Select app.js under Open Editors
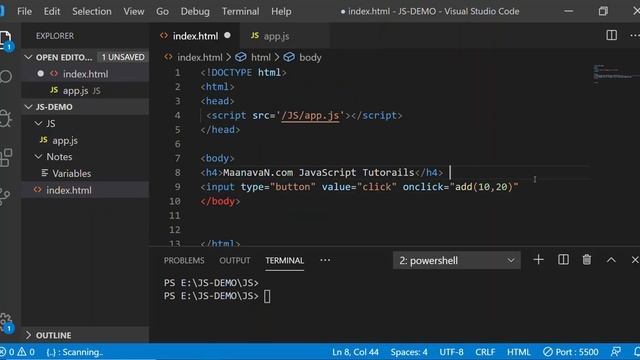This screenshot has width=640, height=360. (x=85, y=91)
